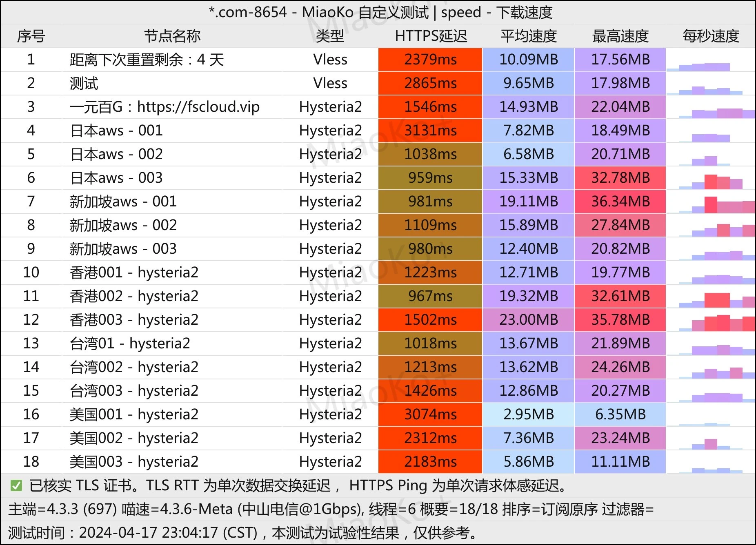Select node 日本aws - 003
The height and width of the screenshot is (545, 756).
point(116,178)
